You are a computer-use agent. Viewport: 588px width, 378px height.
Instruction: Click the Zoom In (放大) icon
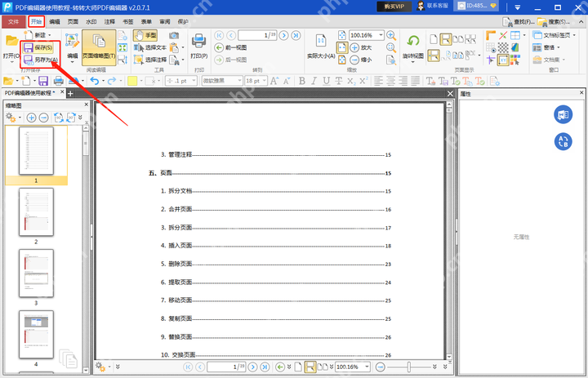pos(354,47)
